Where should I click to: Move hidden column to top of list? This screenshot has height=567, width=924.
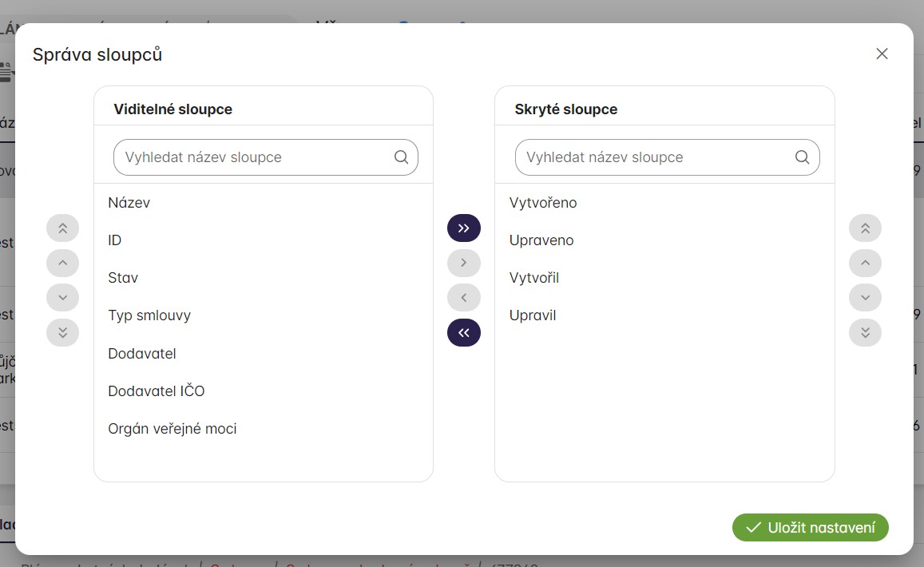pyautogui.click(x=865, y=228)
